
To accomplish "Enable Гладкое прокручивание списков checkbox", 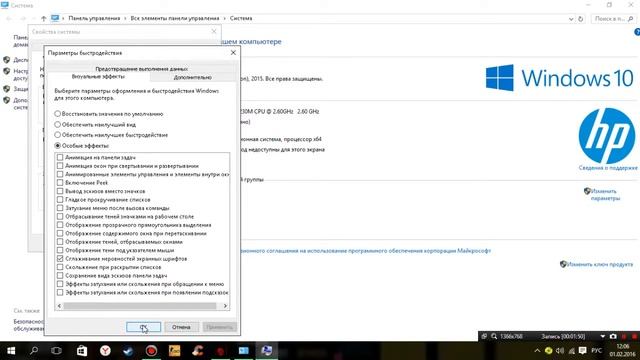I will pyautogui.click(x=60, y=200).
